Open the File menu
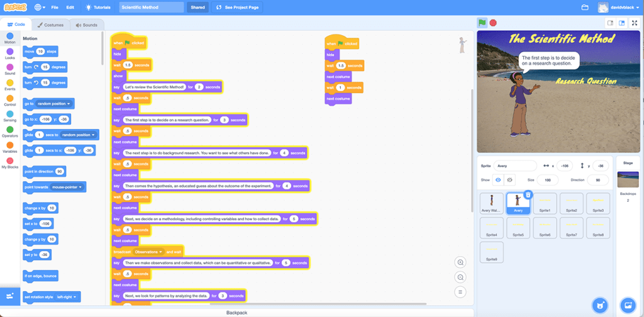The width and height of the screenshot is (644, 317). point(55,8)
